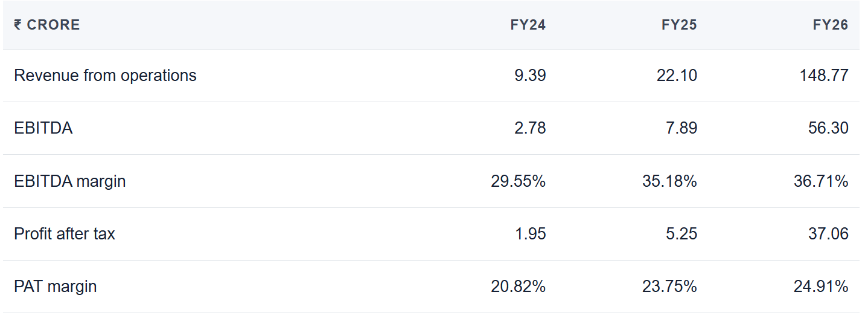Click the FY25 EBITDA value 7.89

click(682, 128)
